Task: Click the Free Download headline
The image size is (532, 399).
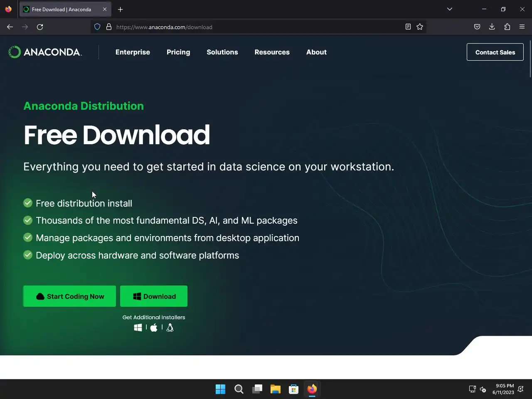Action: pos(117,135)
